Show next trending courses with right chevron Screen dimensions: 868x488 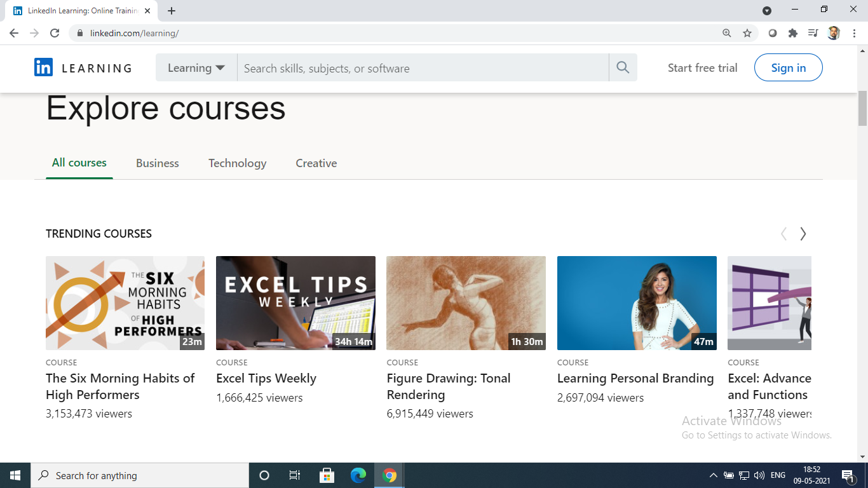pyautogui.click(x=803, y=234)
